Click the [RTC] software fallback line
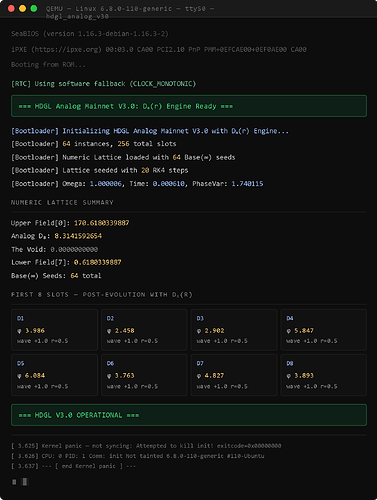The height and width of the screenshot is (500, 377). 103,84
